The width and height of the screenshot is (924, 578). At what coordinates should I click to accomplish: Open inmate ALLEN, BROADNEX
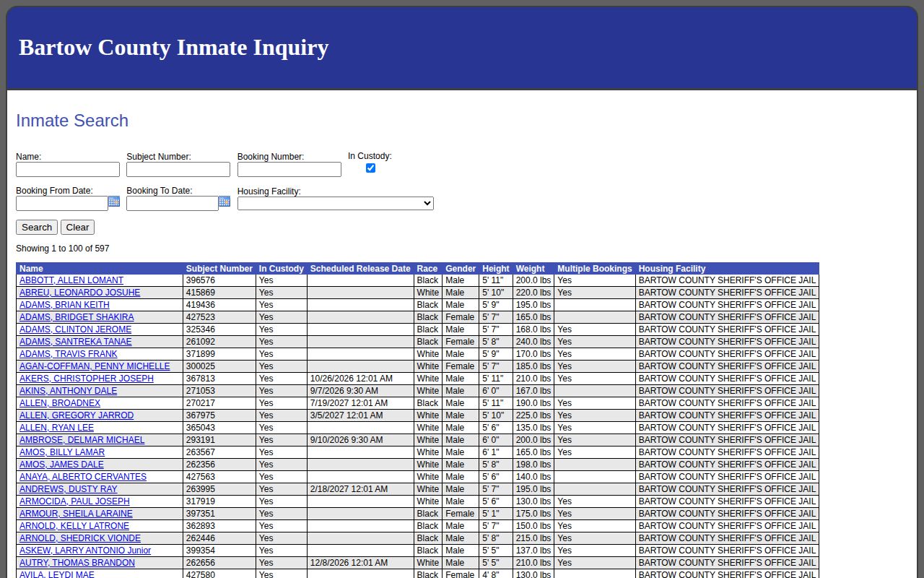pos(60,403)
